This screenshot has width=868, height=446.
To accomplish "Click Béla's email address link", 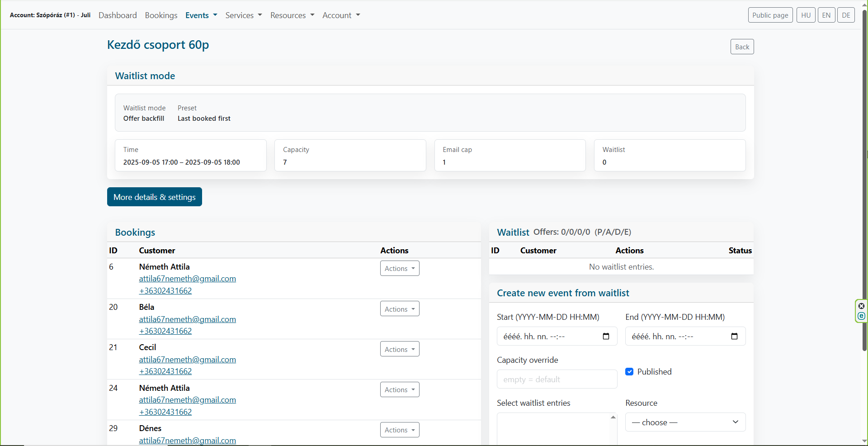I will point(187,319).
